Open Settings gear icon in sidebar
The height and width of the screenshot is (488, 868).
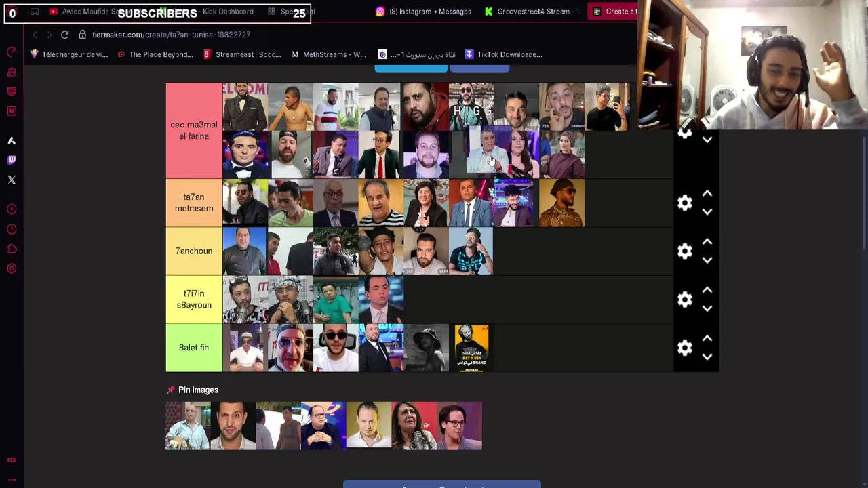pos(12,268)
